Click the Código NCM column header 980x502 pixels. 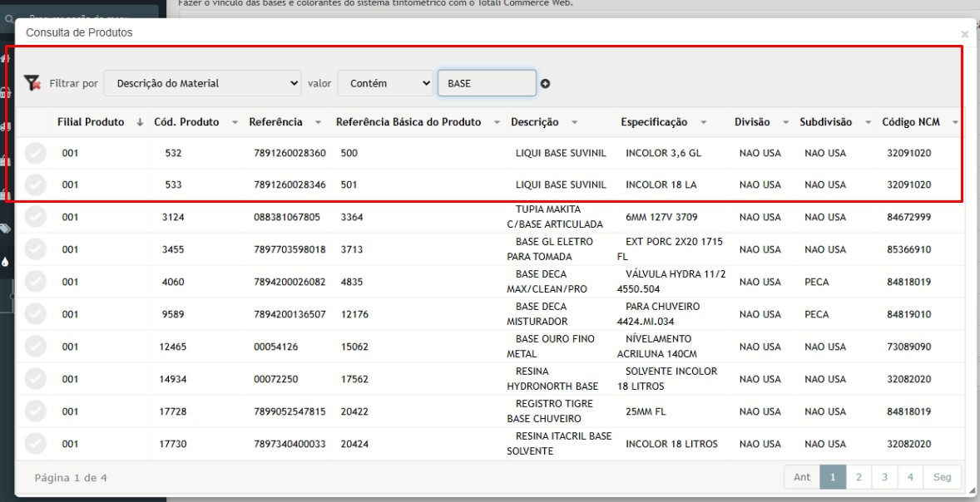[911, 122]
